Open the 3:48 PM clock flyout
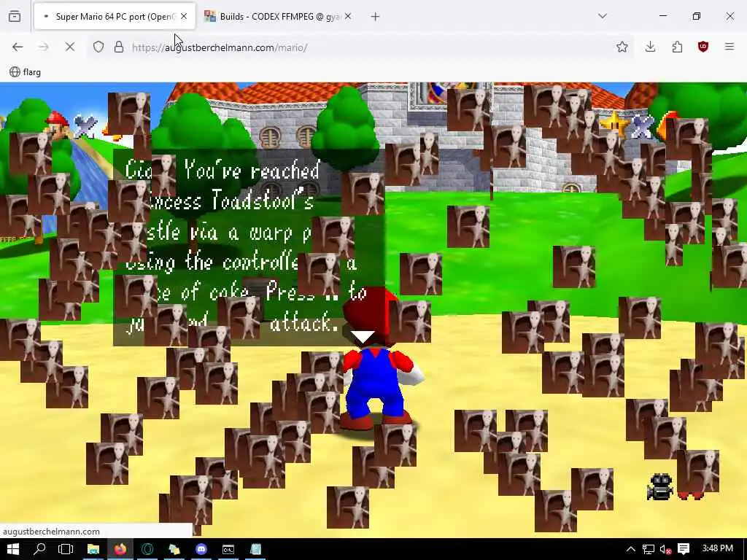747x560 pixels. pos(718,548)
